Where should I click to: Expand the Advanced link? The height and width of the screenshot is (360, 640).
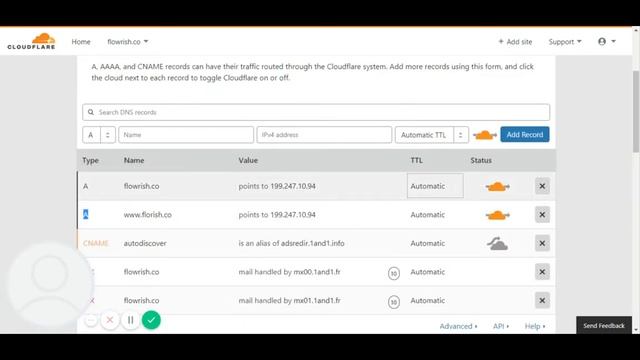pyautogui.click(x=458, y=326)
